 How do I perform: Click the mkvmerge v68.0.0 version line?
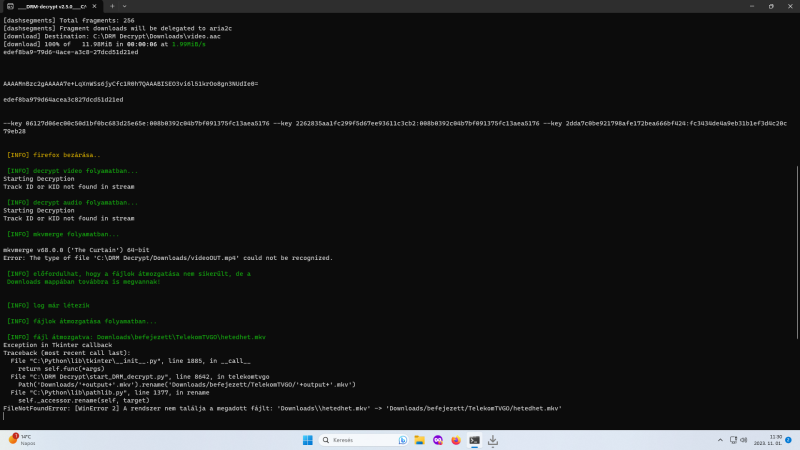coord(76,251)
